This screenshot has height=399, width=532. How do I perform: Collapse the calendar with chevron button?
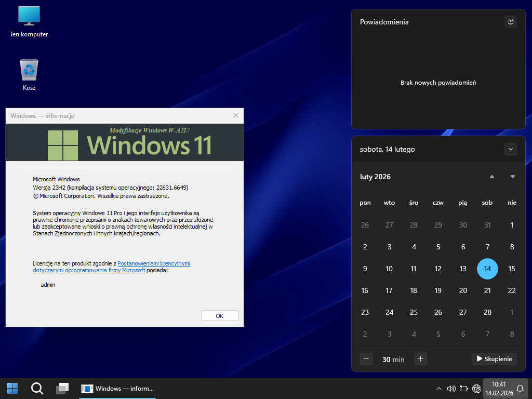point(511,149)
